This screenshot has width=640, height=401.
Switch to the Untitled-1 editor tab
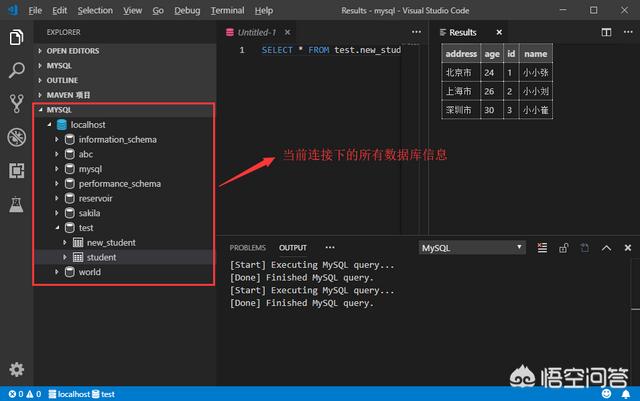257,32
